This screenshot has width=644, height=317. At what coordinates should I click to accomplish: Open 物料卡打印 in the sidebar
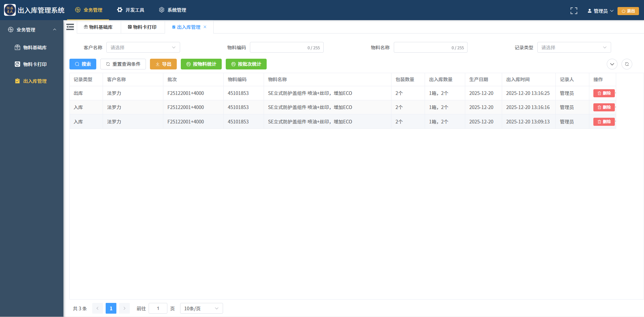tap(35, 64)
